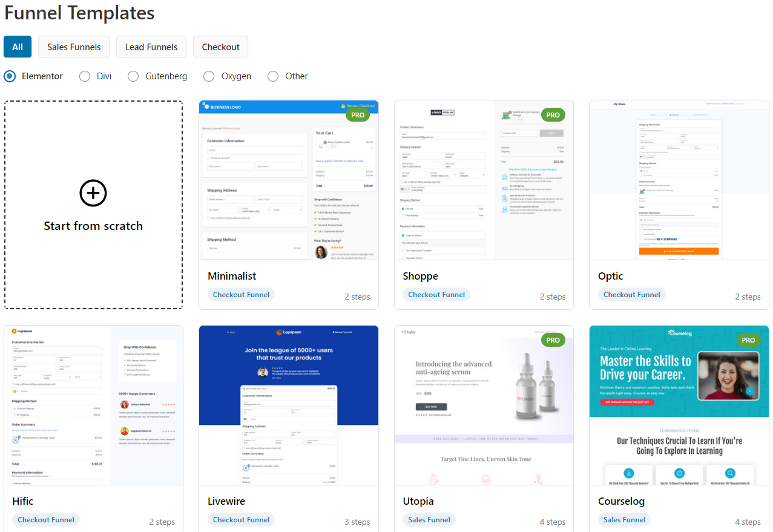Show All funnel templates tab
773x532 pixels.
point(18,47)
